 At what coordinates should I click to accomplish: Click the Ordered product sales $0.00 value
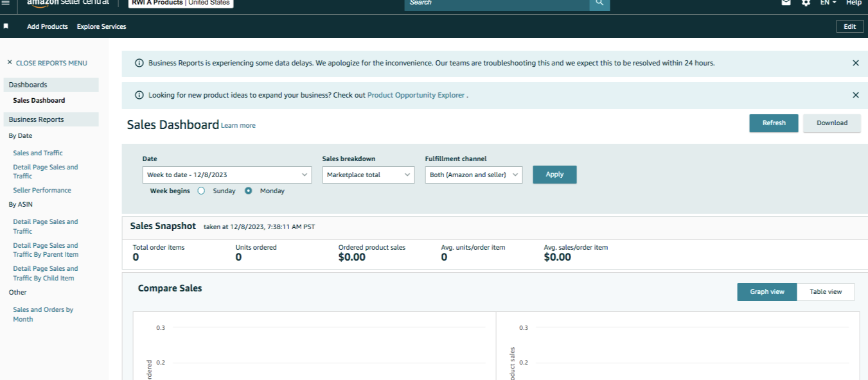(352, 257)
